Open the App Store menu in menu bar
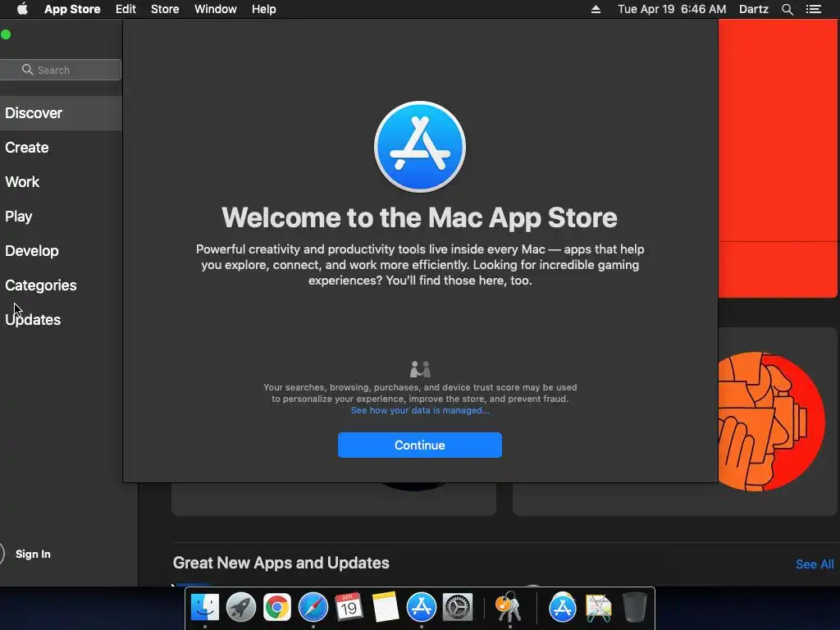Viewport: 840px width, 630px height. [72, 9]
